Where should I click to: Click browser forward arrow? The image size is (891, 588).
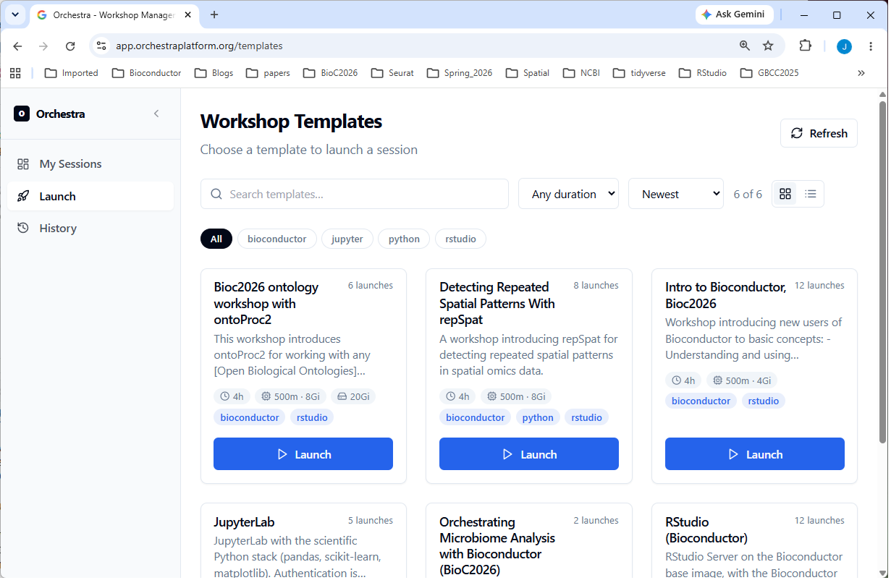43,46
